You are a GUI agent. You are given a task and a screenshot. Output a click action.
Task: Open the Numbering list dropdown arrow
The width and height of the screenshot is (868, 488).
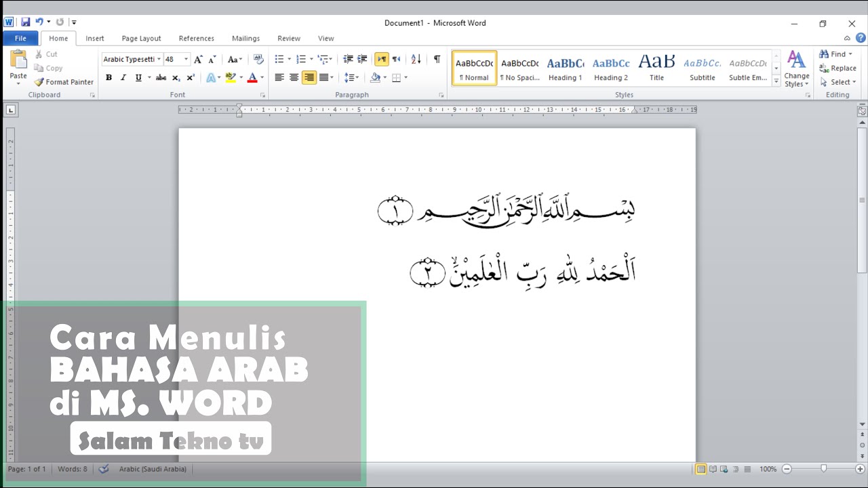point(311,60)
